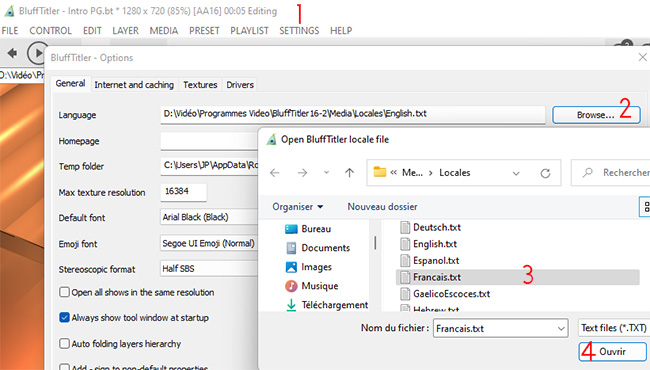Image resolution: width=650 pixels, height=370 pixels.
Task: Click the Refresh icon in file dialog
Action: click(x=546, y=173)
